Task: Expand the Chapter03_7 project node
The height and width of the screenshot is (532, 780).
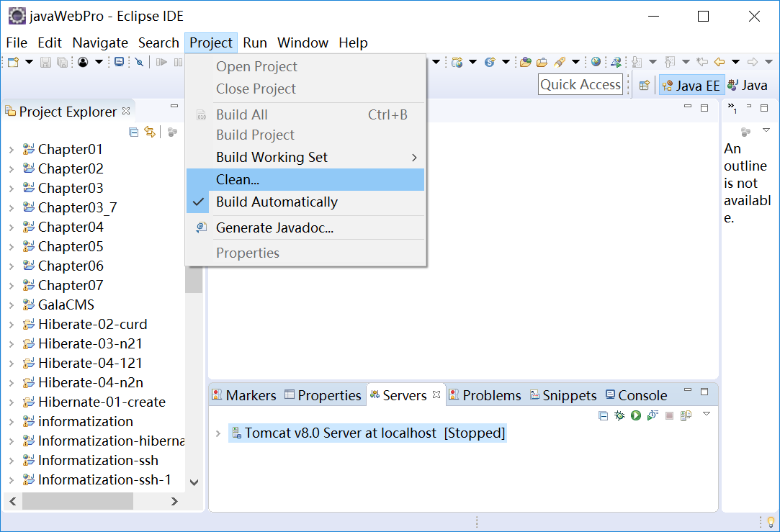Action: click(12, 208)
